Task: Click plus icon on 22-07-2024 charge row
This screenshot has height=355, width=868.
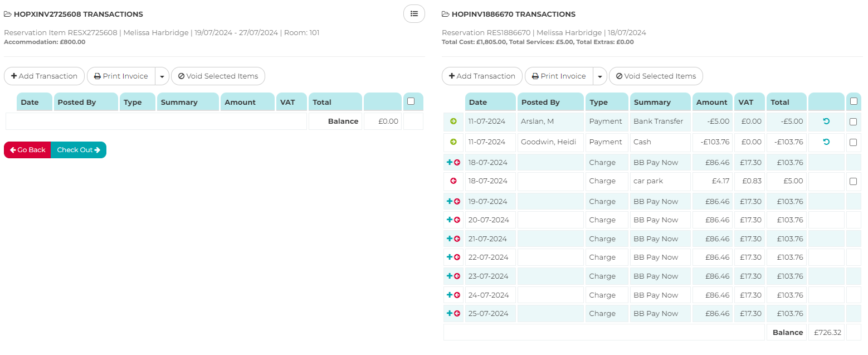Action: click(x=450, y=257)
